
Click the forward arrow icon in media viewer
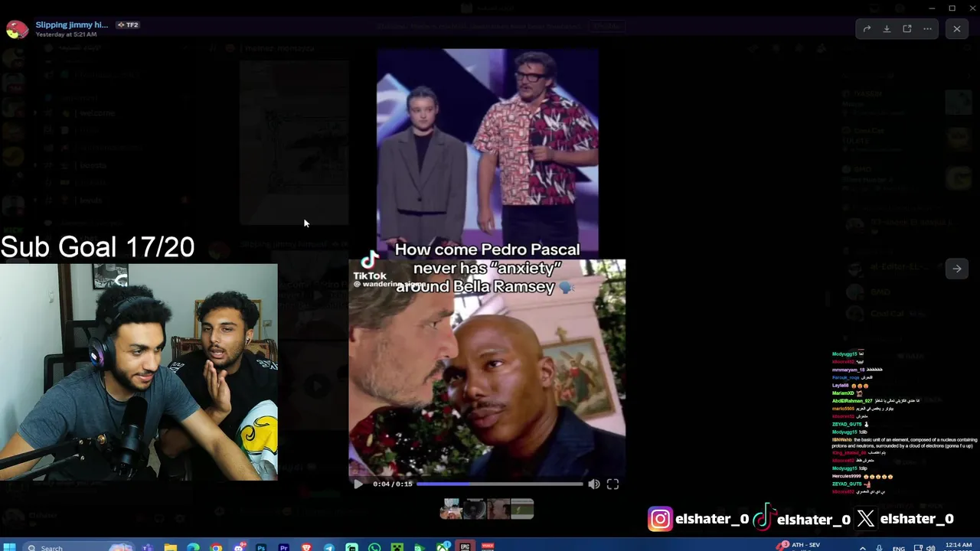pyautogui.click(x=867, y=29)
